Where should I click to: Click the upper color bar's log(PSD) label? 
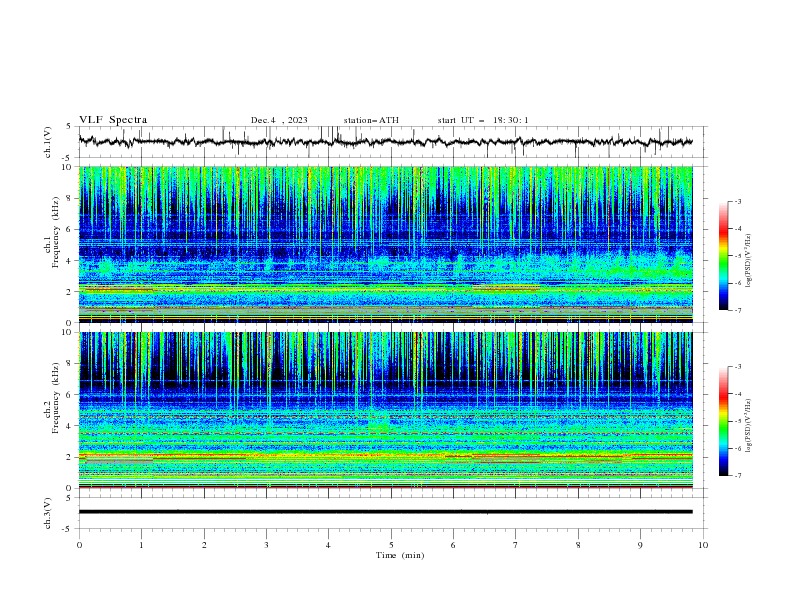tap(749, 261)
